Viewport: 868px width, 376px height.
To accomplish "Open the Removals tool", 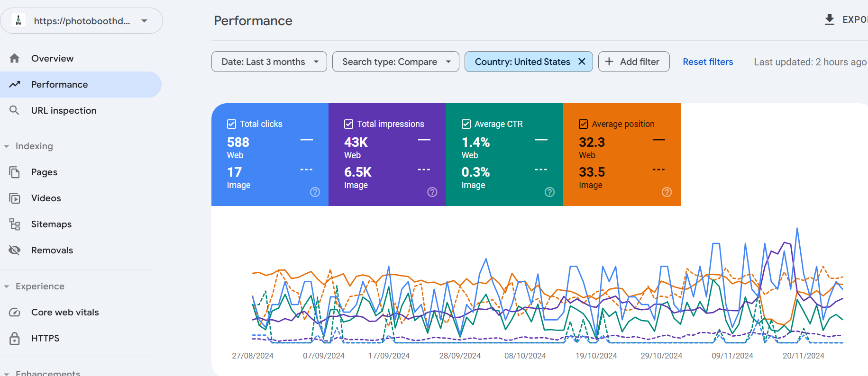I will point(81,250).
